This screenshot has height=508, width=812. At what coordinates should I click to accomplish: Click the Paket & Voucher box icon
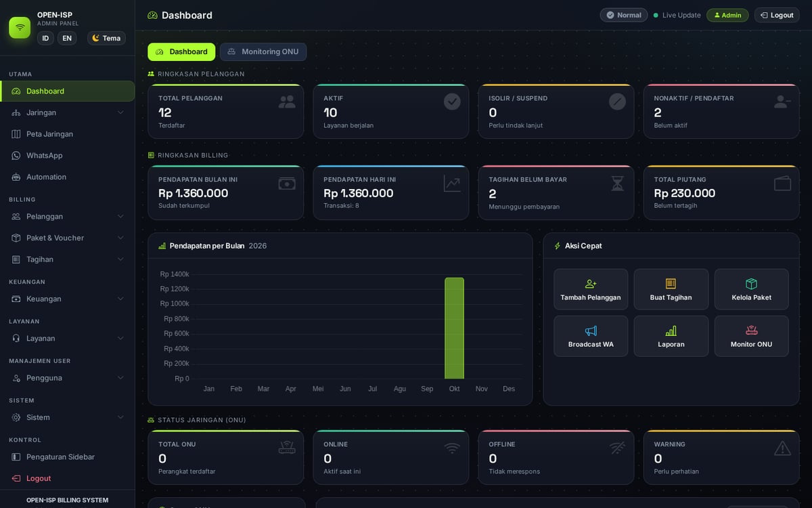pos(16,238)
